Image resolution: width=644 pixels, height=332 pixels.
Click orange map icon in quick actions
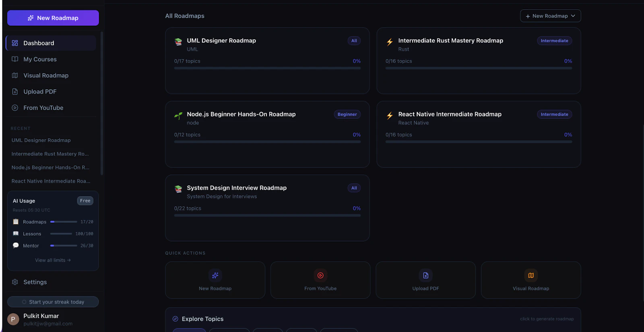pyautogui.click(x=531, y=275)
